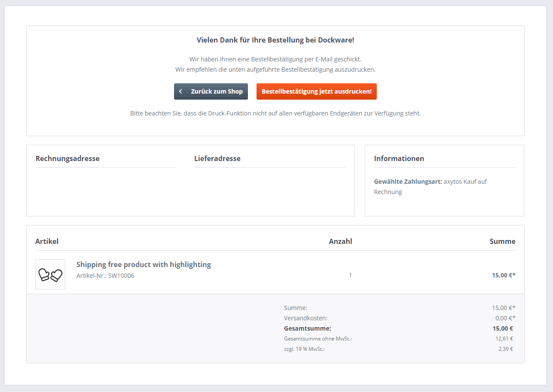Open the mittens product thumbnail
The width and height of the screenshot is (553, 392).
50,274
